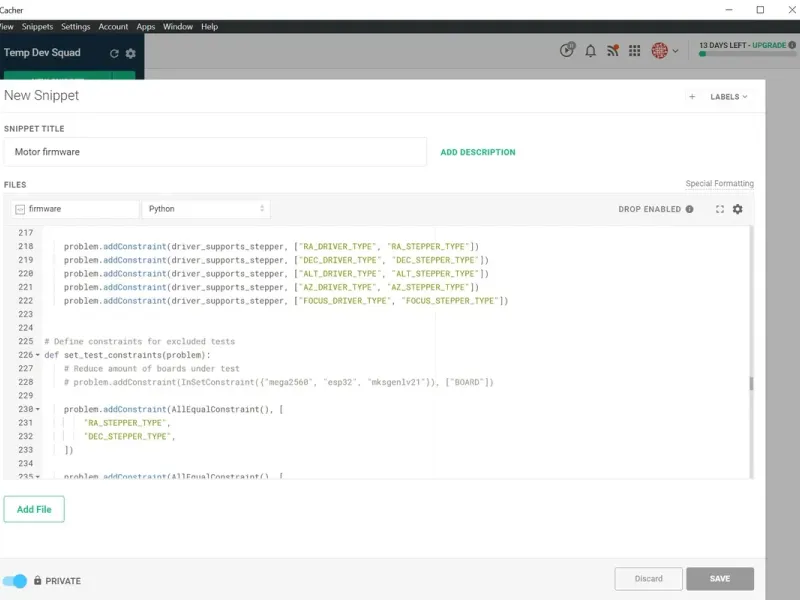The image size is (800, 600).
Task: Collapse code fold at line 235
Action: pos(37,477)
